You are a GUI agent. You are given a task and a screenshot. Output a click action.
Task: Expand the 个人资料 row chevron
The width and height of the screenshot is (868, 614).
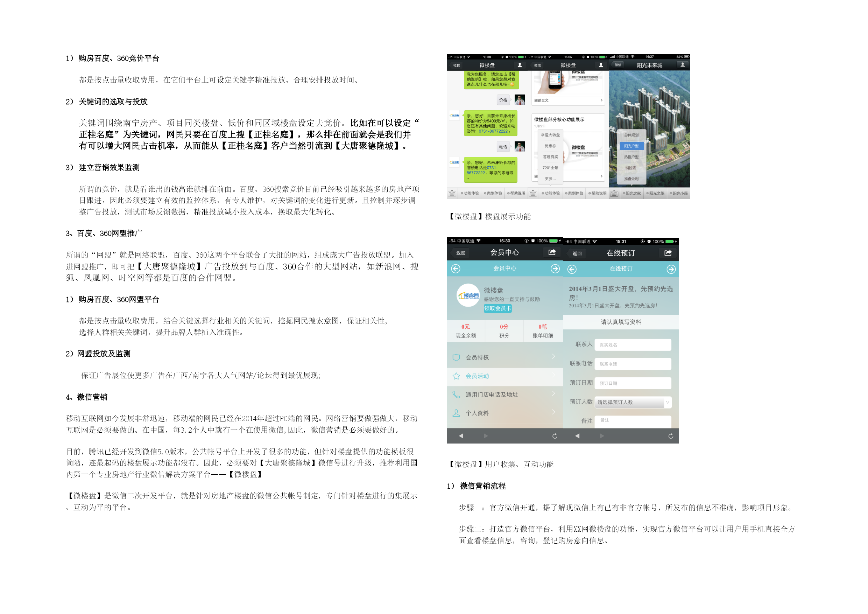click(x=553, y=412)
